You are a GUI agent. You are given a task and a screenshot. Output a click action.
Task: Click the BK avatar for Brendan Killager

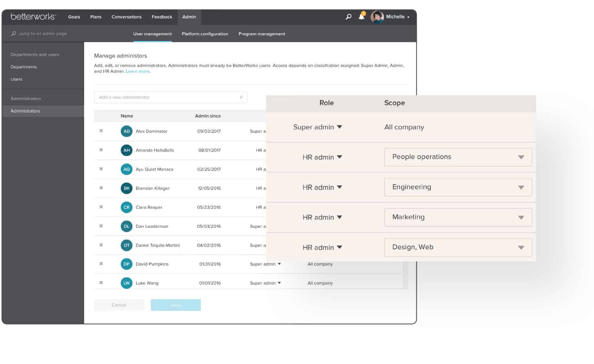(x=126, y=188)
